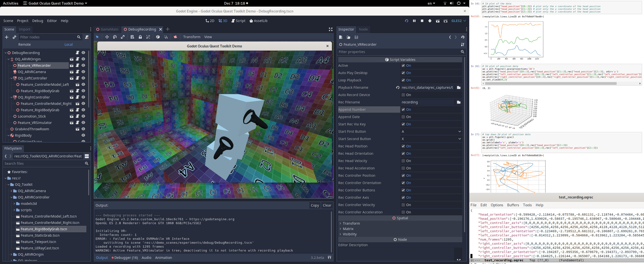Expand the models3d folder

point(14,203)
